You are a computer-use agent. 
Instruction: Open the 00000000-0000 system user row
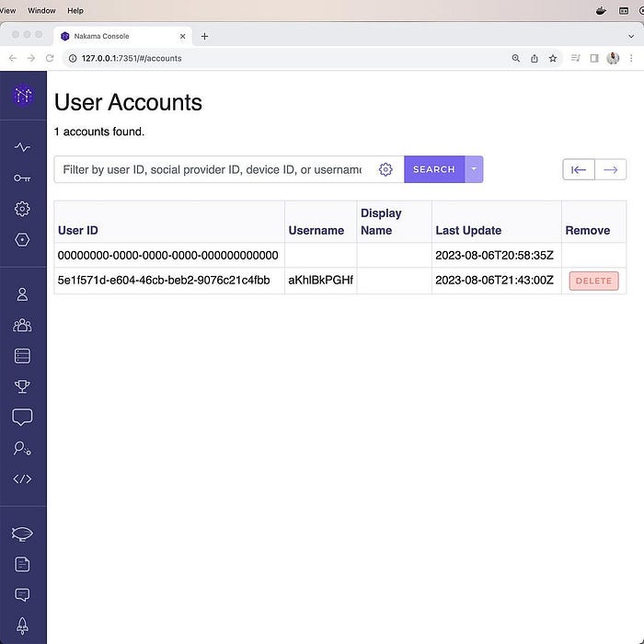pyautogui.click(x=167, y=255)
